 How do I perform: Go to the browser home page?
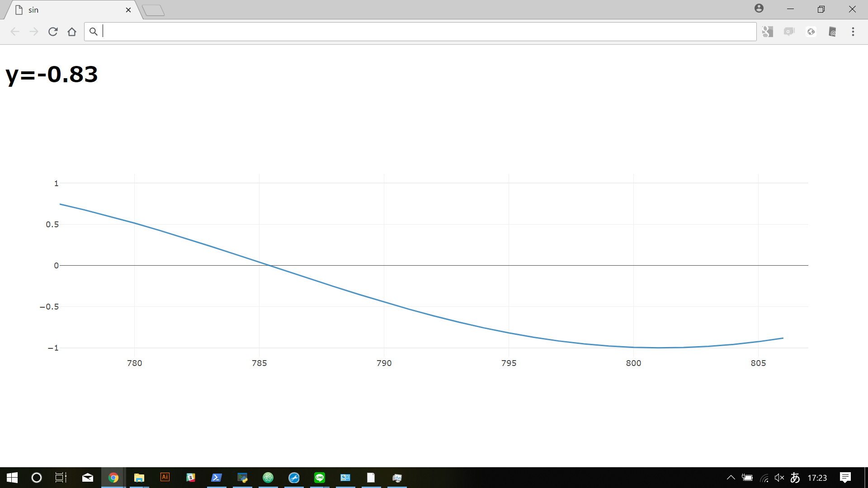[72, 32]
